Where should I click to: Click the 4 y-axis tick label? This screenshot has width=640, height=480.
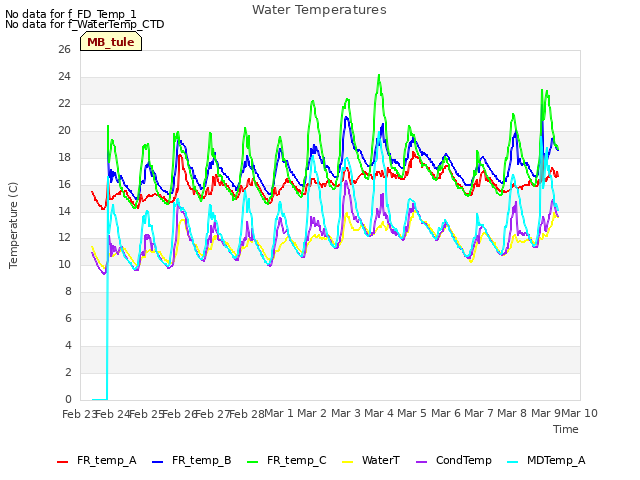click(68, 345)
